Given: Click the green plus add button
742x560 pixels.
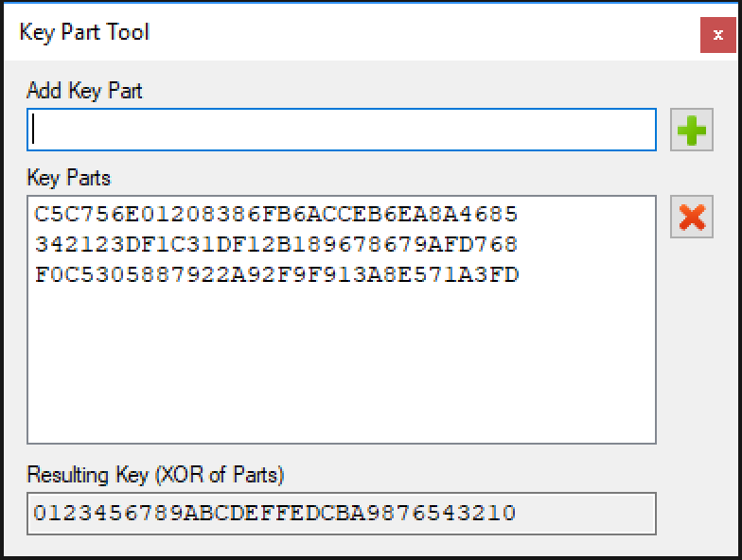Looking at the screenshot, I should coord(691,130).
